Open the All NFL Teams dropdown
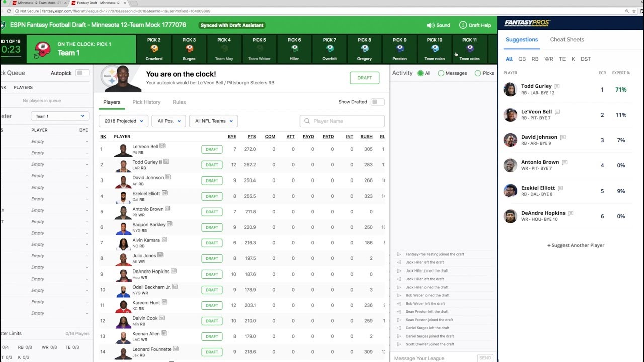Screen dimensions: 644x362 (213, 121)
